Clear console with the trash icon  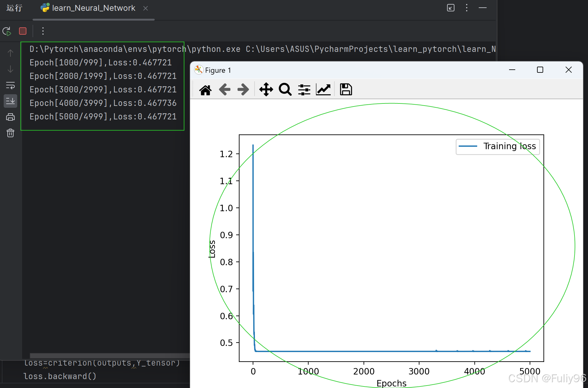(10, 133)
